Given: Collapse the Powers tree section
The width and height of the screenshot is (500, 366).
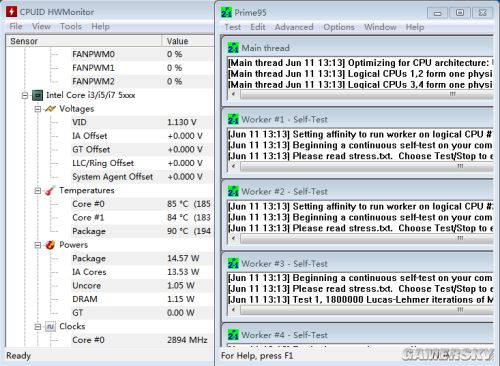Looking at the screenshot, I should [38, 245].
